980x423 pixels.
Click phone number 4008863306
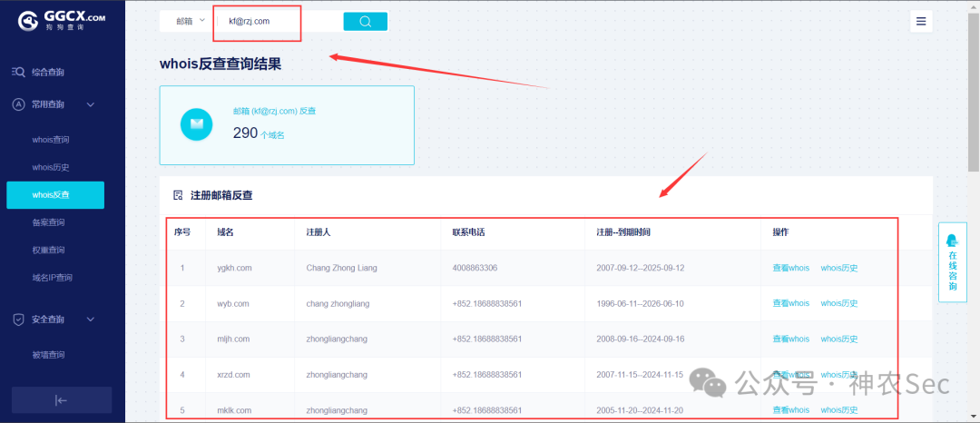tap(475, 268)
